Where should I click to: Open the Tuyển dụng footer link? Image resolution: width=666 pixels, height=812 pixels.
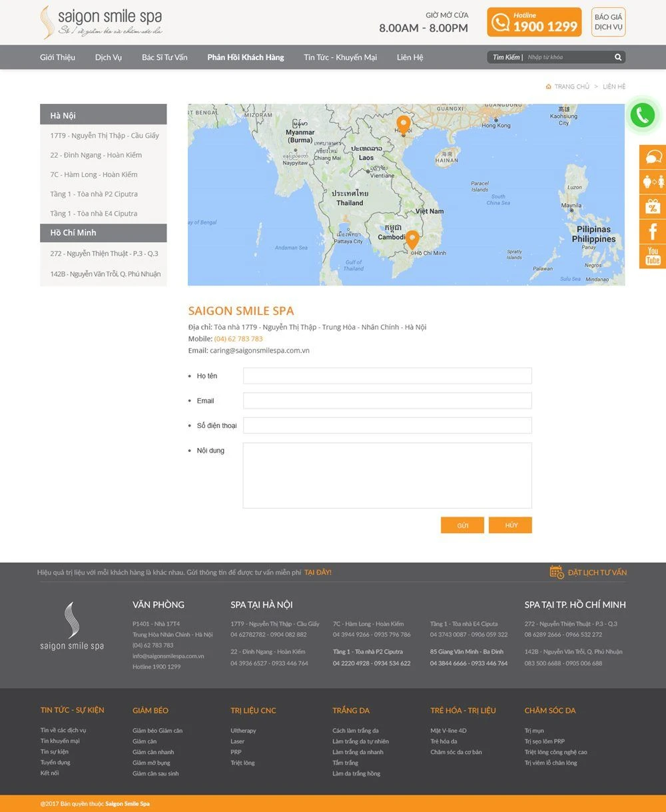[x=55, y=763]
